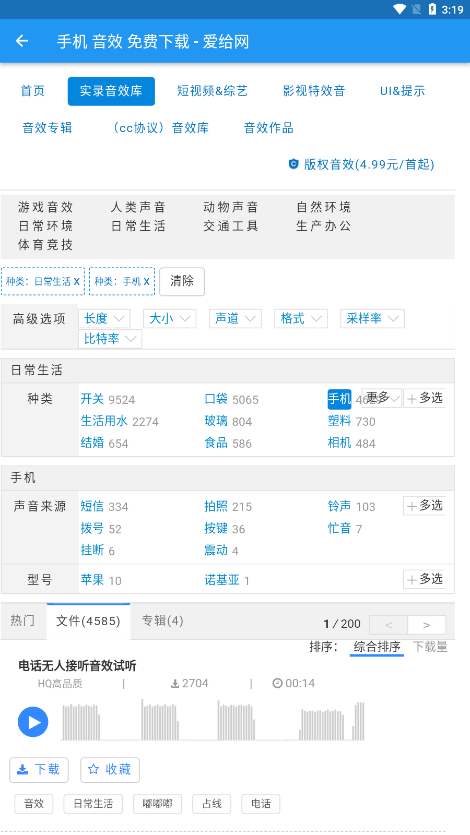
Task: Filter by 相机 type
Action: click(339, 443)
